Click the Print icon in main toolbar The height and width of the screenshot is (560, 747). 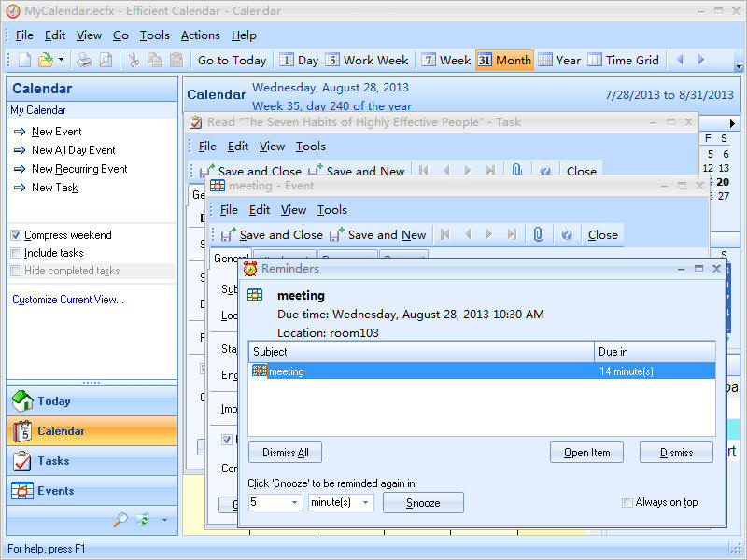click(84, 60)
